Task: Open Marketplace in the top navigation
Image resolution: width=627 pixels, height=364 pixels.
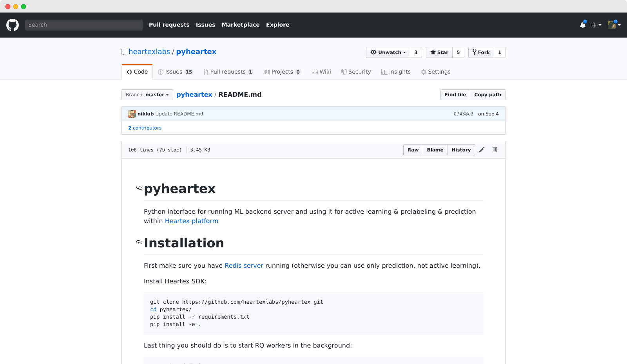Action: click(241, 25)
